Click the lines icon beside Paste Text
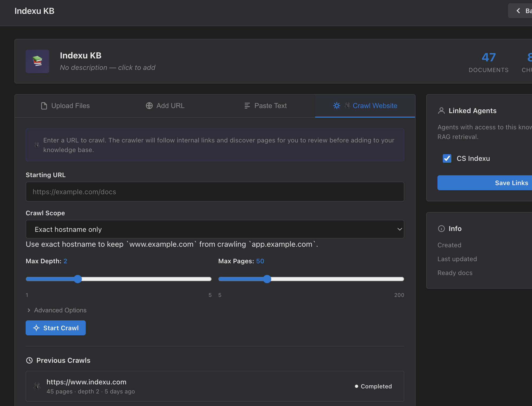 (247, 106)
